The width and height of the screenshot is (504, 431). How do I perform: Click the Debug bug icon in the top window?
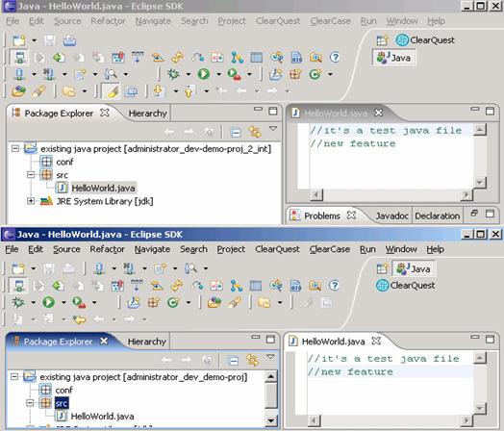173,74
